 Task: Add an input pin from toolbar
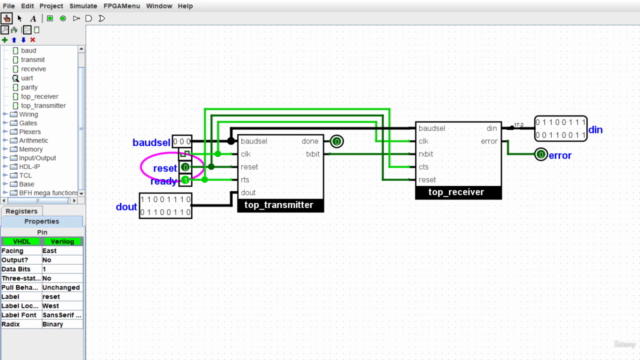[x=50, y=18]
